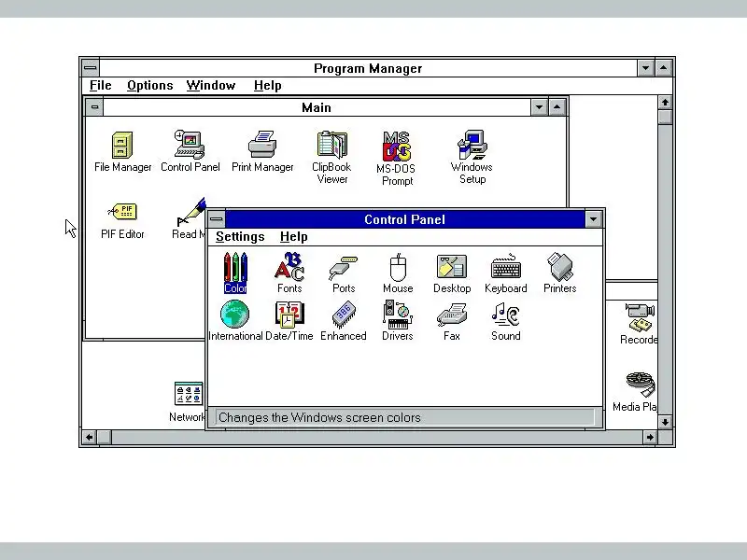The height and width of the screenshot is (560, 747).
Task: Select the Mouse icon
Action: click(x=398, y=267)
